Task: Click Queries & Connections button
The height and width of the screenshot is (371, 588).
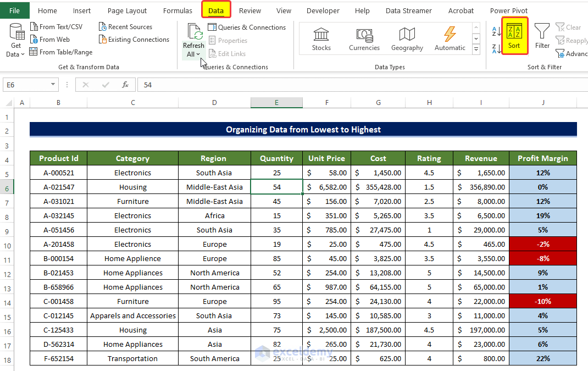Action: pyautogui.click(x=247, y=27)
